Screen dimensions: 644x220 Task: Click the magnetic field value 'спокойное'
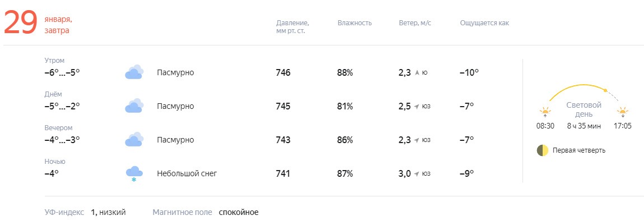pyautogui.click(x=239, y=213)
